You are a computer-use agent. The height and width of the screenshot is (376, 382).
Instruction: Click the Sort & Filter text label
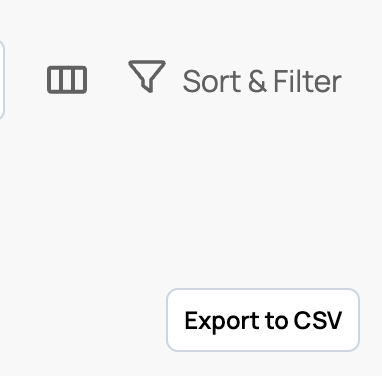point(262,81)
